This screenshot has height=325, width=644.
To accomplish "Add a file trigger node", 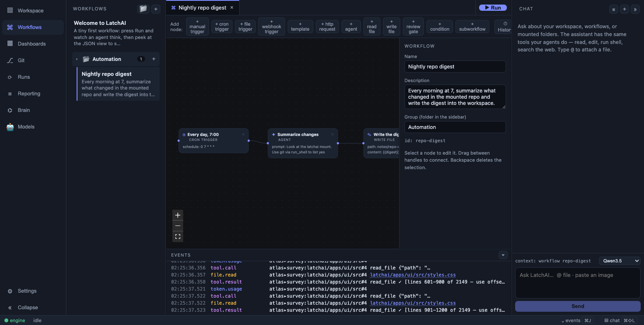I will [x=245, y=27].
